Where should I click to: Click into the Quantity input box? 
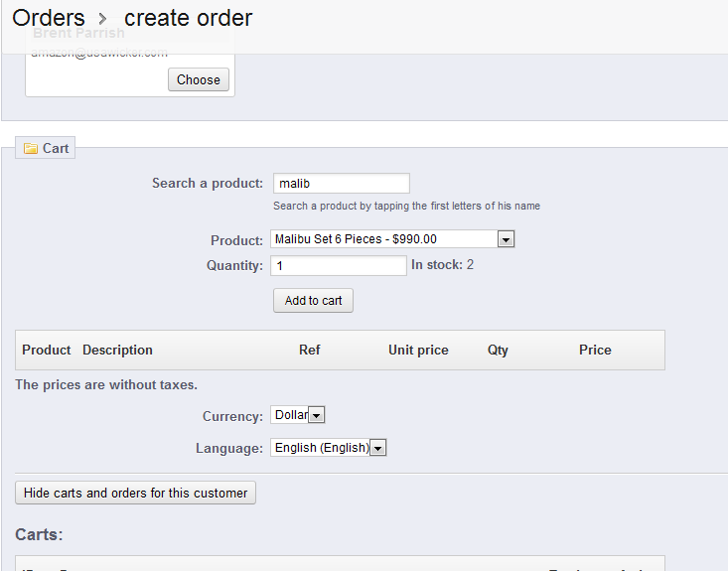point(338,266)
